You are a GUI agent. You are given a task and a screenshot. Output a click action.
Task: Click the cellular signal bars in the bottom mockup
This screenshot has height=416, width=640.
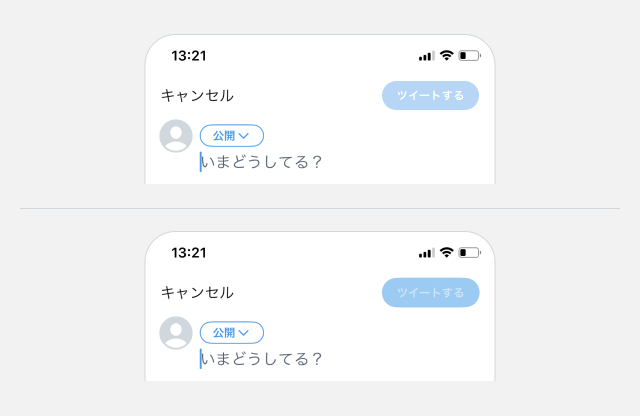(x=427, y=253)
